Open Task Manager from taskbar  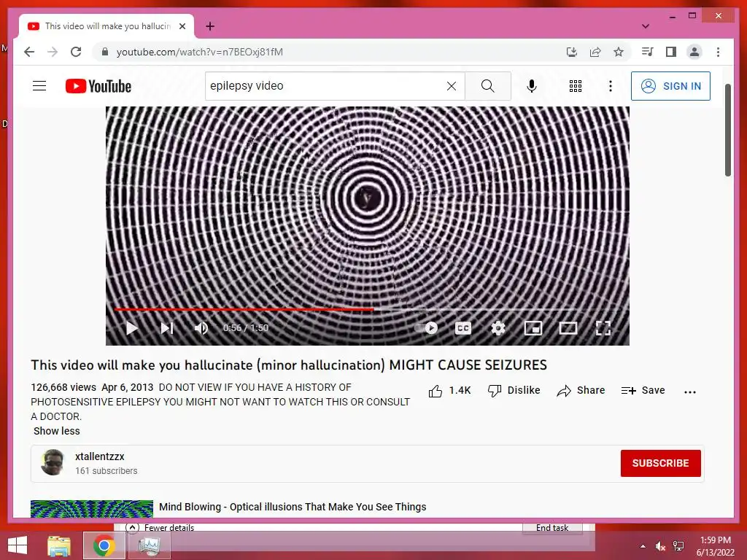(x=149, y=545)
